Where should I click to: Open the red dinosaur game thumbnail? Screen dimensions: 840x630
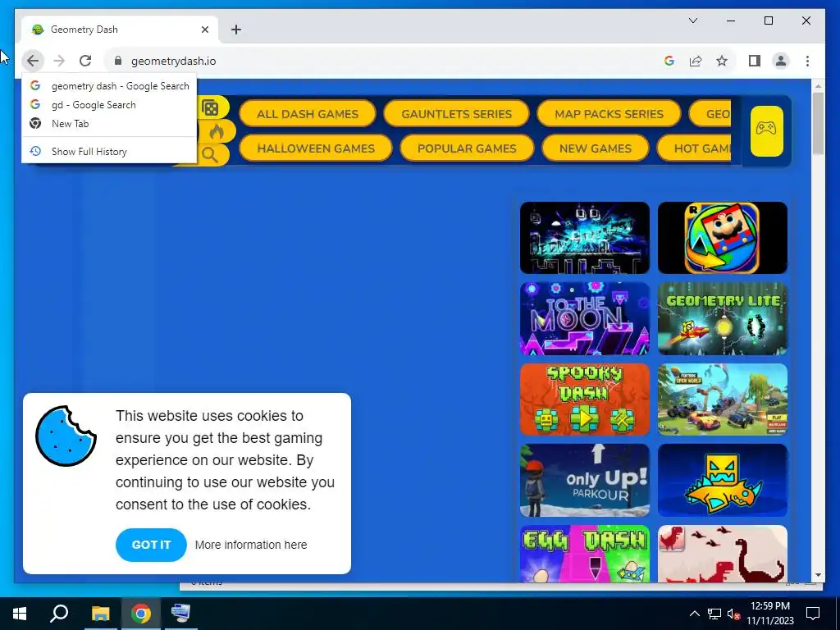(x=722, y=554)
